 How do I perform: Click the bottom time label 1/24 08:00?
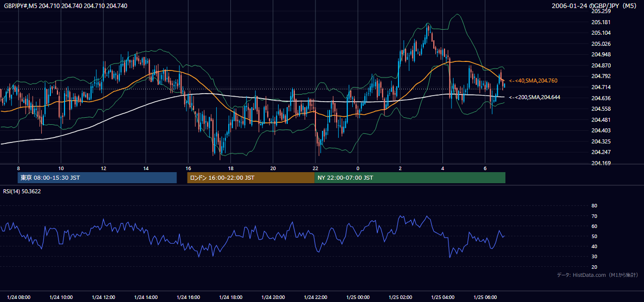(x=19, y=297)
